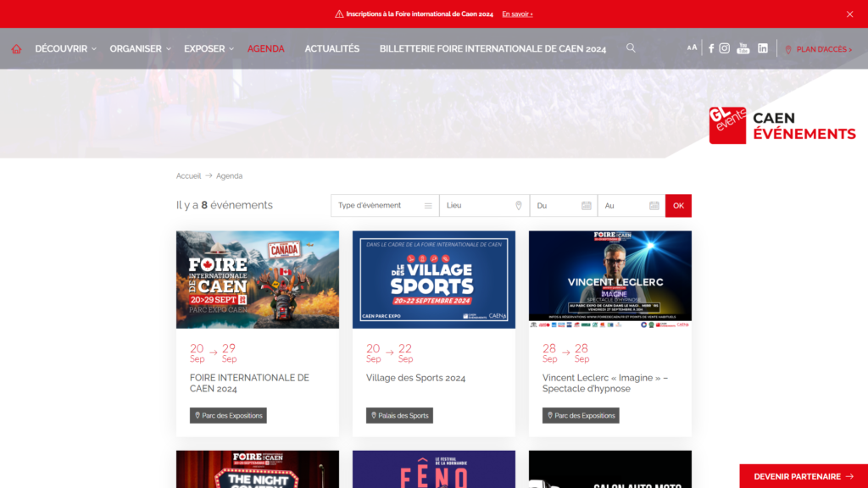
Task: Expand the Exposer menu
Action: tap(209, 48)
